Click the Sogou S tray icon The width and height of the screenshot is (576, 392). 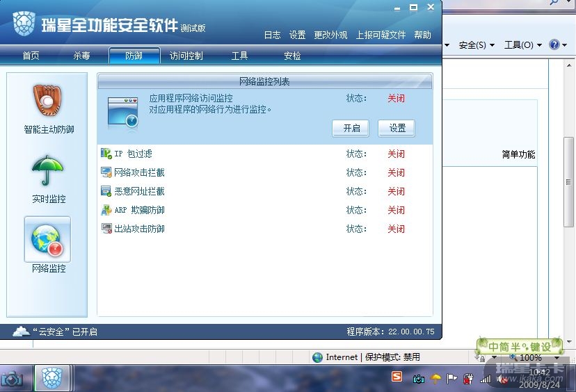click(x=397, y=377)
